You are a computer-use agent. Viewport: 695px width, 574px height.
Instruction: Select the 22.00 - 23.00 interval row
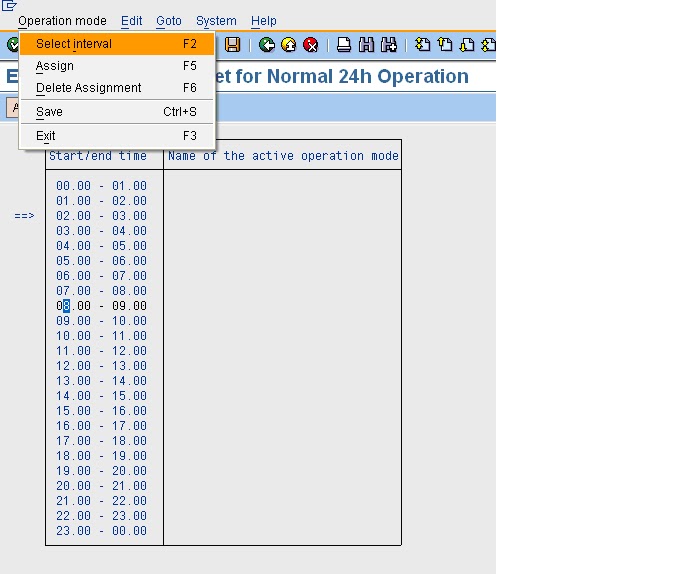[102, 516]
